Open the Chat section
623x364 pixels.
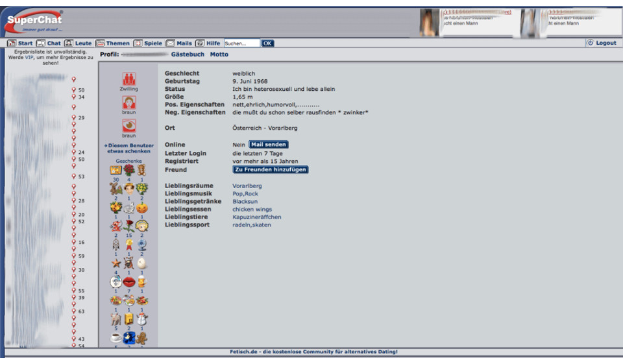(x=49, y=43)
